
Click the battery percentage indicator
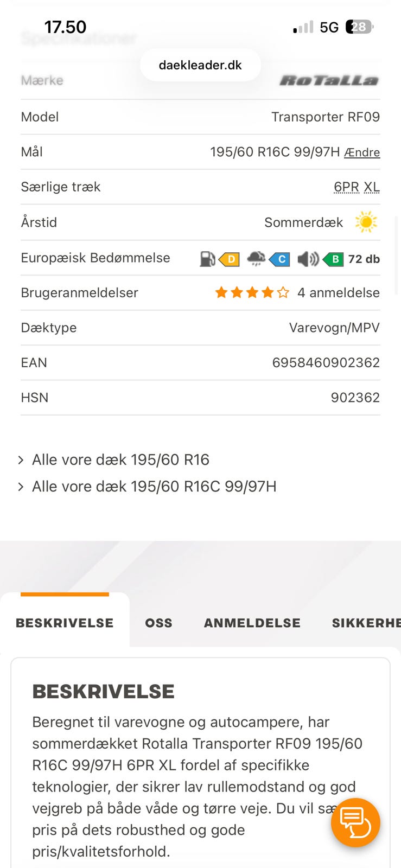pos(358,26)
